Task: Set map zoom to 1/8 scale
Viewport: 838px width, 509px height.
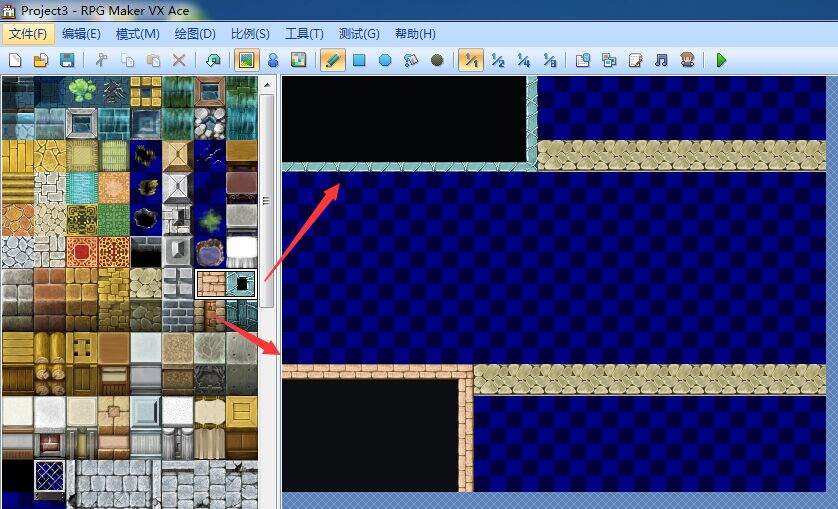Action: click(x=549, y=60)
